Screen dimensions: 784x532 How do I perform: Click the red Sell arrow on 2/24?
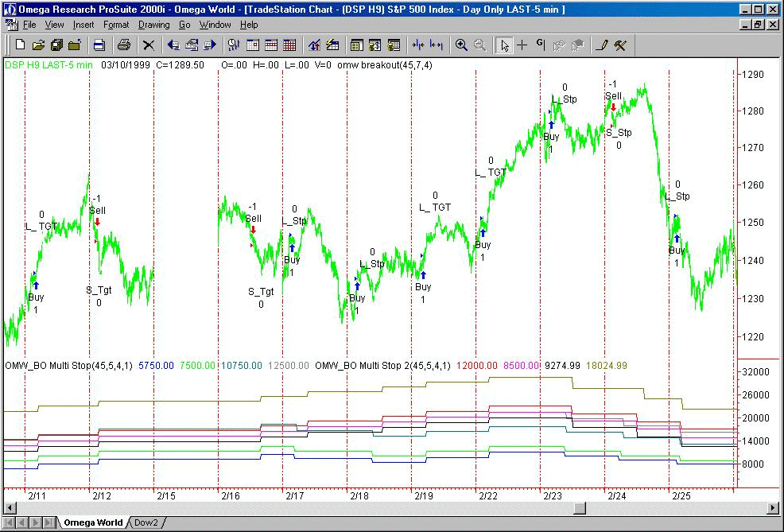coord(613,108)
